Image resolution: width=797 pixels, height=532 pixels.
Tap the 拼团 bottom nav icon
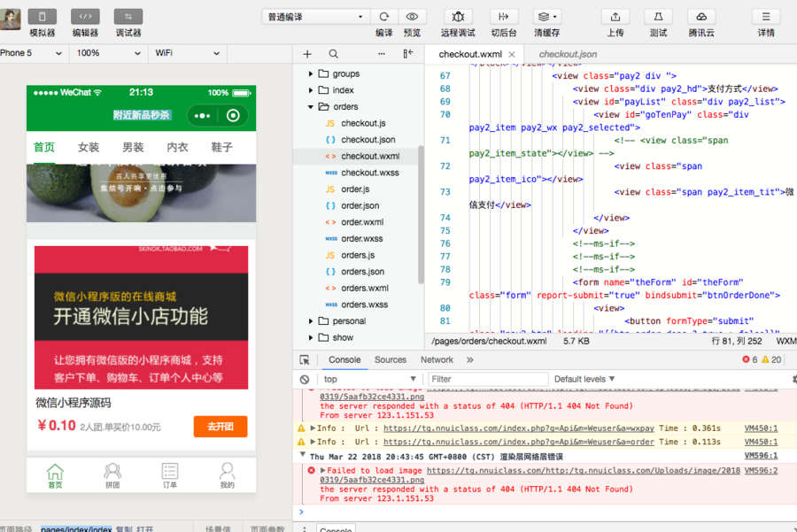coord(112,475)
